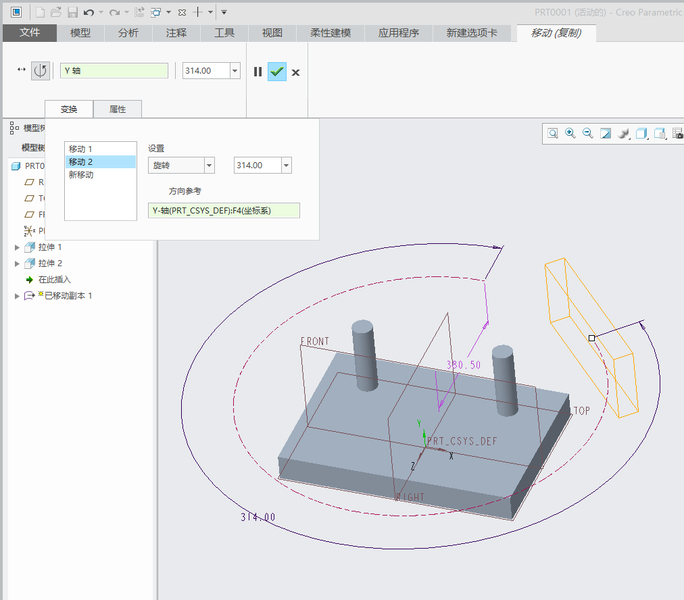684x600 pixels.
Task: Switch to the 工具 ribbon tab
Action: coord(224,33)
